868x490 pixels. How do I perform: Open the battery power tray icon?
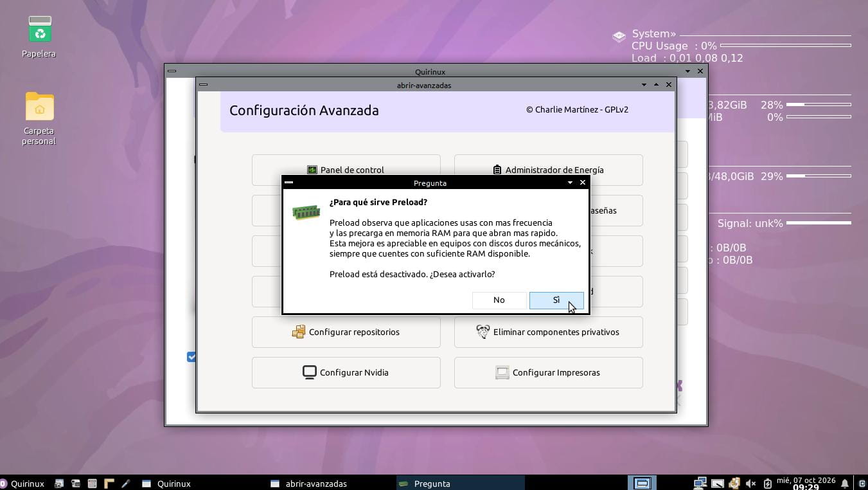[767, 484]
